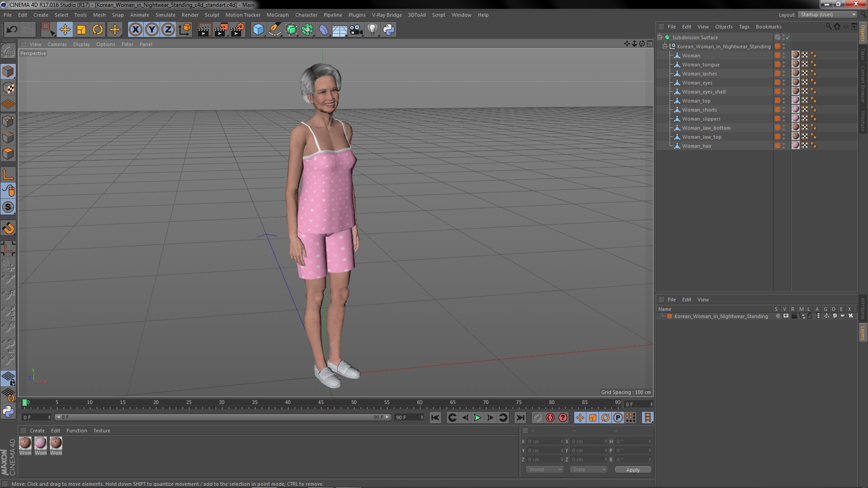The image size is (868, 488).
Task: Click the Apply button
Action: point(633,470)
